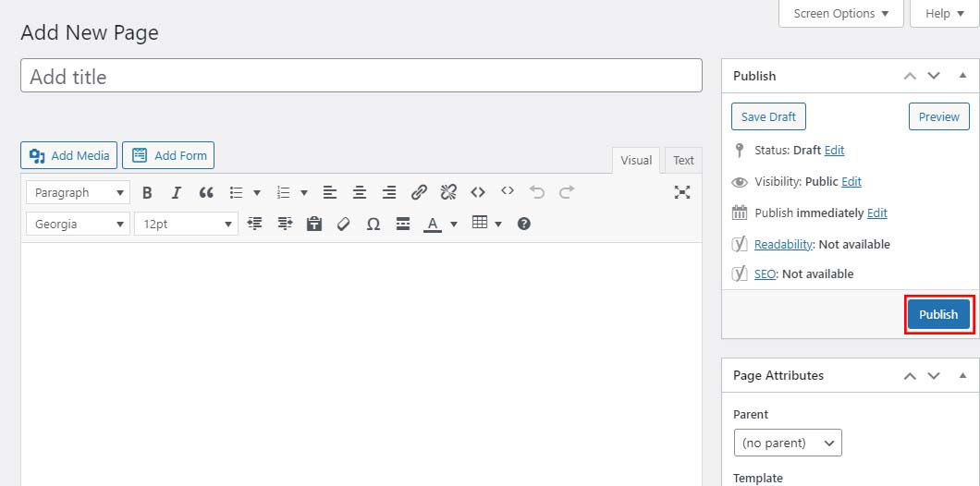Screen dimensions: 980x486
Task: Preview the page
Action: (x=938, y=116)
